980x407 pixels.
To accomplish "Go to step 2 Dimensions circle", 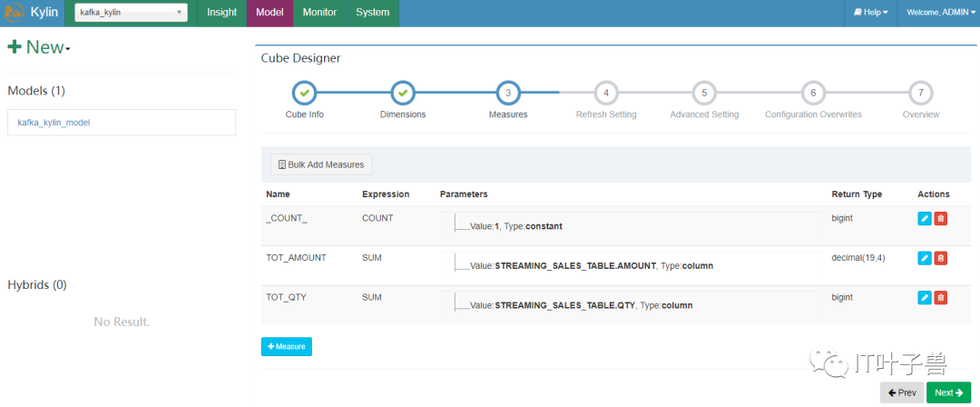I will [x=403, y=94].
